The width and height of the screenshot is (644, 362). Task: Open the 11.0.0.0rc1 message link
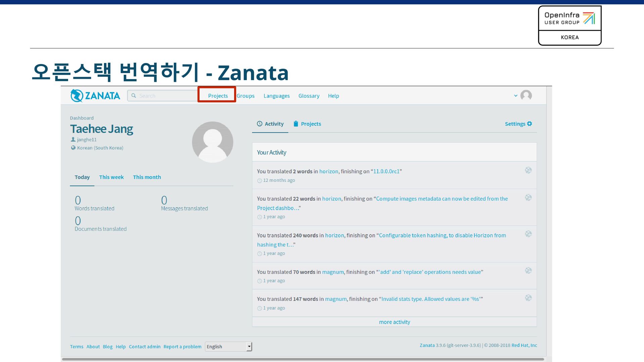click(x=386, y=171)
